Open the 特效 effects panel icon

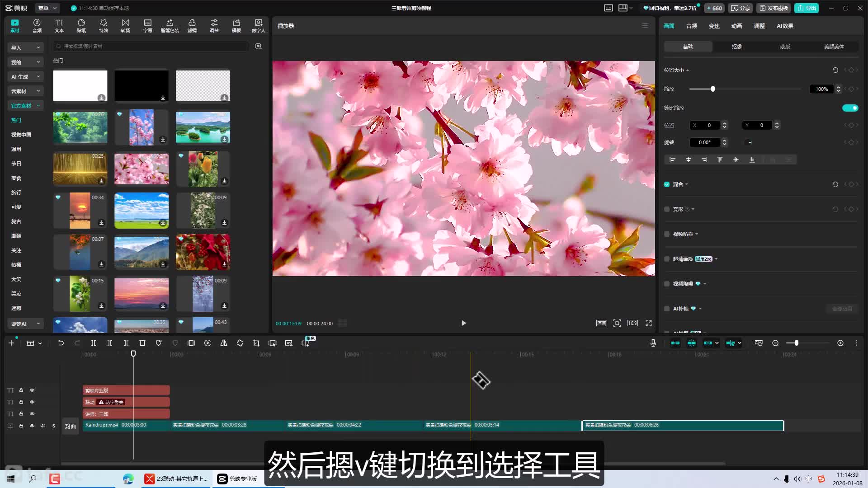tap(104, 25)
